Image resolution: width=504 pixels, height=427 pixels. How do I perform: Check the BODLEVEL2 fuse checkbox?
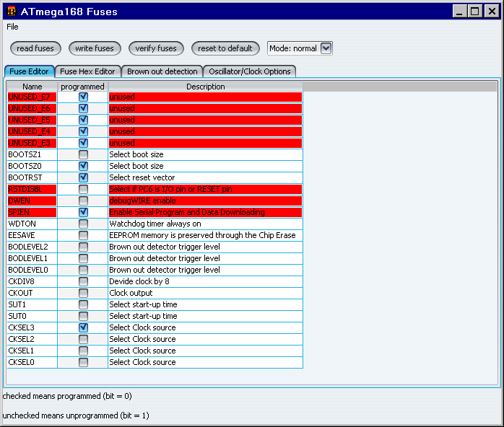83,247
